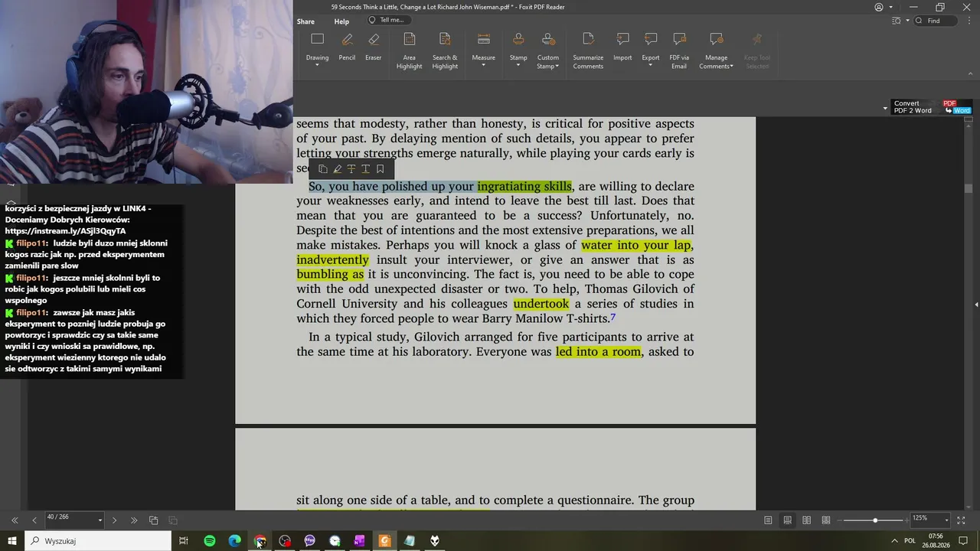The width and height of the screenshot is (980, 551).
Task: Open the Share ribbon tab
Action: (305, 21)
